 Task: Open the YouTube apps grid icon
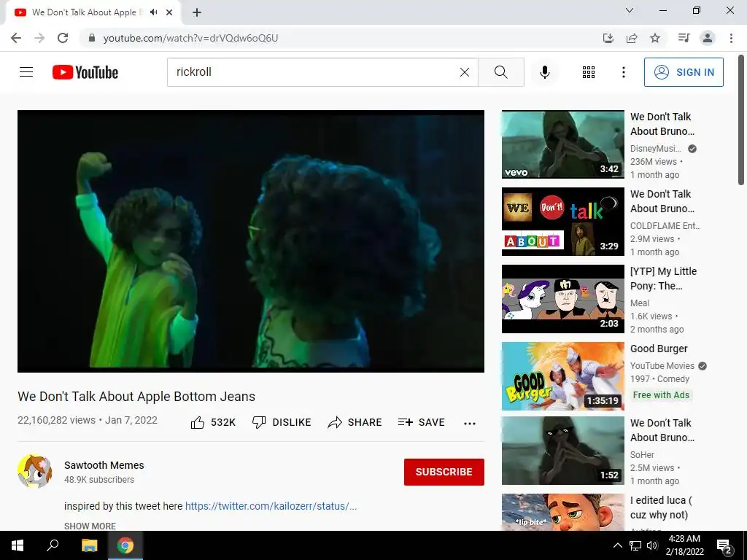[x=589, y=72]
